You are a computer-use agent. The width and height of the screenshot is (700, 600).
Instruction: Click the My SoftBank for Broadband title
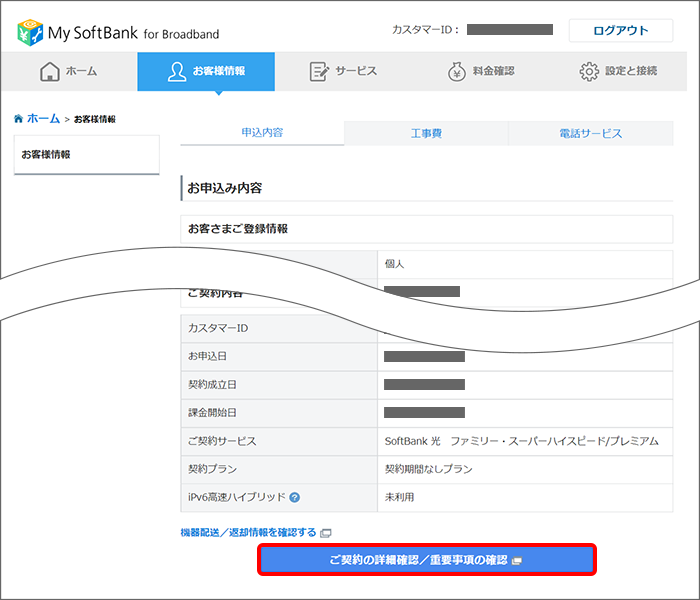click(133, 33)
